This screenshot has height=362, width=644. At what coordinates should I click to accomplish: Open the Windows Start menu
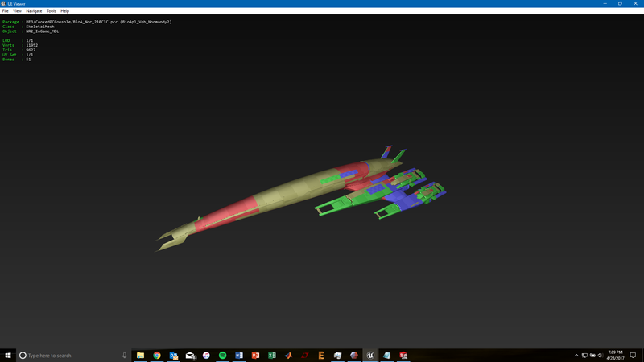coord(8,356)
